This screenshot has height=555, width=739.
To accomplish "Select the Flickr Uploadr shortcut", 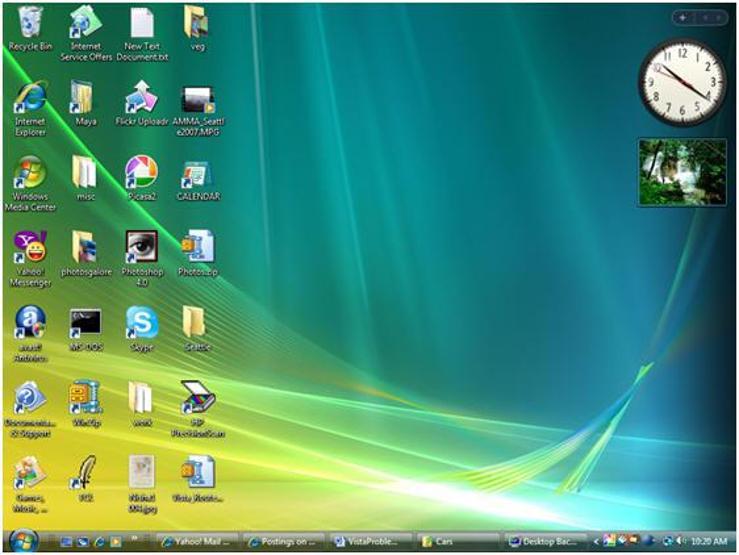I will point(141,96).
